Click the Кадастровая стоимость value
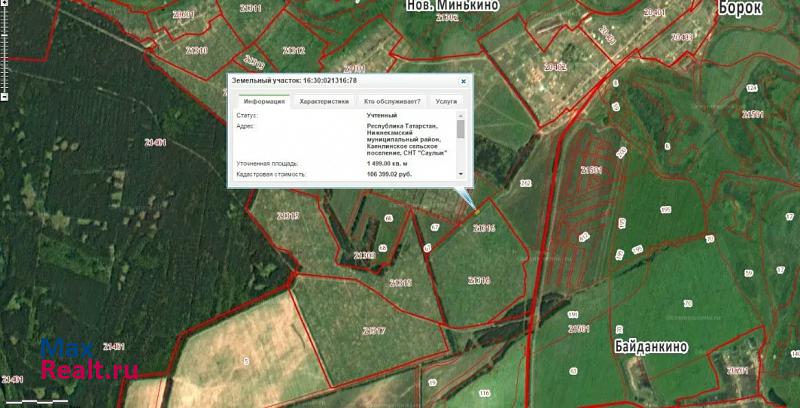Screen dimensions: 800x408 point(390,173)
